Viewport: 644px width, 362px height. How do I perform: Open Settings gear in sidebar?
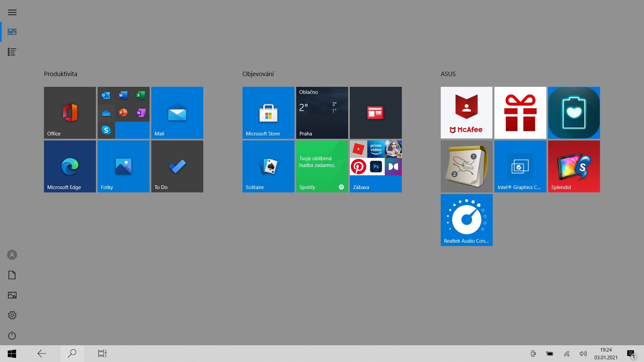[x=12, y=315]
